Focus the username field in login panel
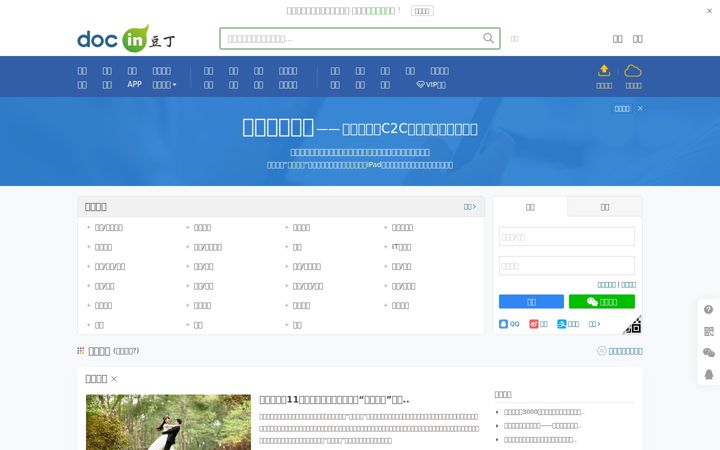 567,237
